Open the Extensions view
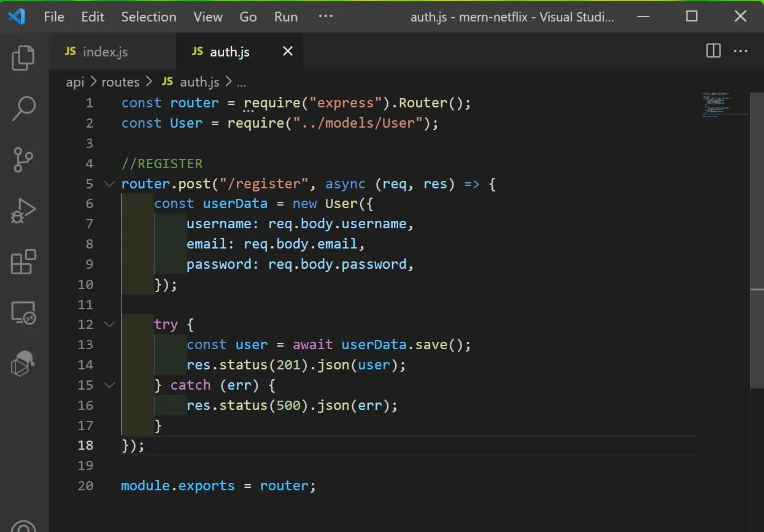This screenshot has width=764, height=532. (x=23, y=263)
